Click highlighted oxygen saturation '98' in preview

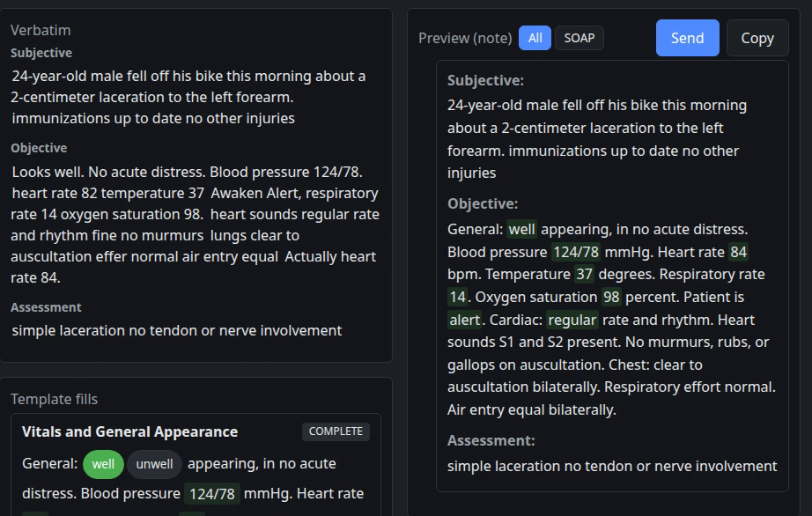coord(611,297)
